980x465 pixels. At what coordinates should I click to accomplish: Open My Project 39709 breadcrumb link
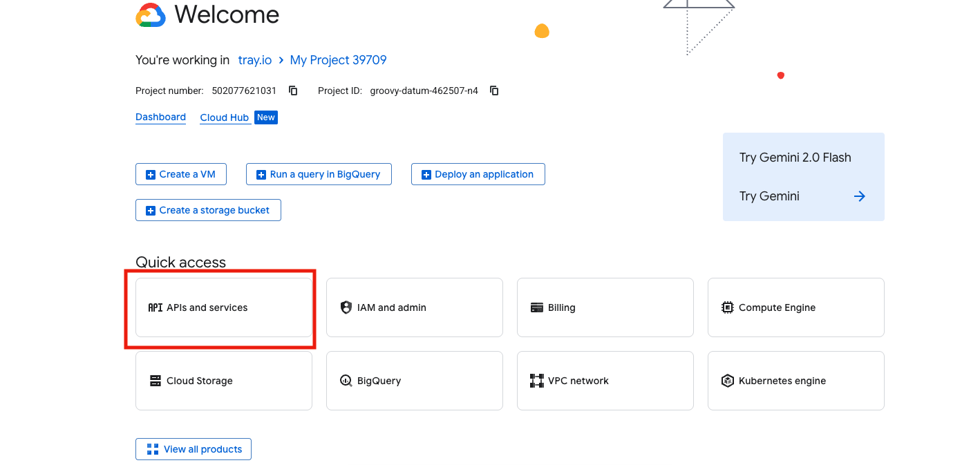(338, 60)
